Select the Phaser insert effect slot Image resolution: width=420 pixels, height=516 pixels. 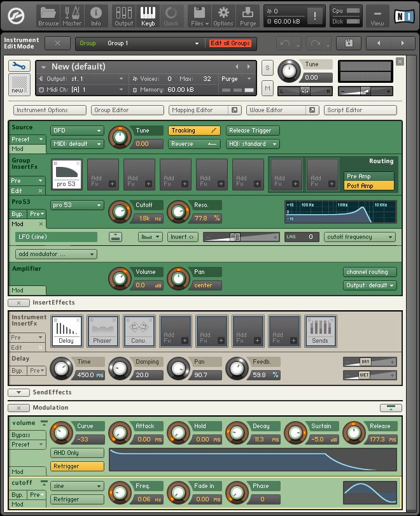[x=102, y=331]
